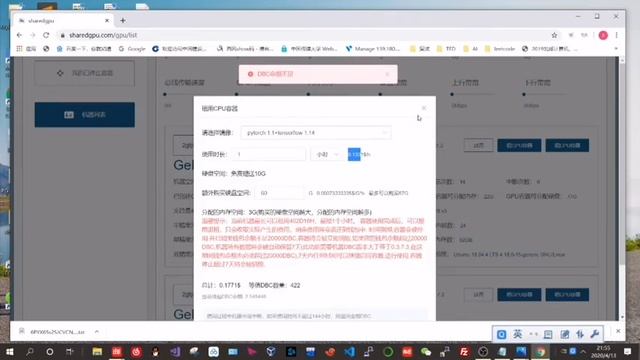The height and width of the screenshot is (360, 640).
Task: Dismiss the red DBC error notification
Action: (x=387, y=74)
